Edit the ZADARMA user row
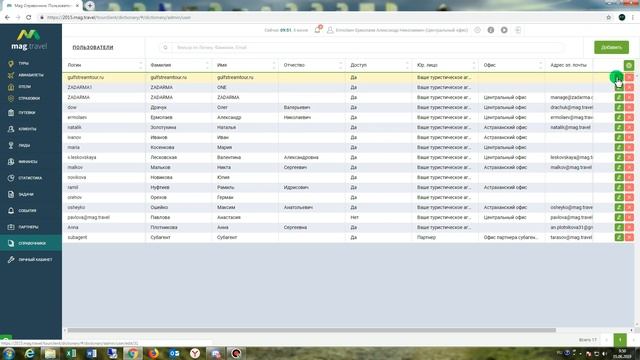 (x=619, y=97)
